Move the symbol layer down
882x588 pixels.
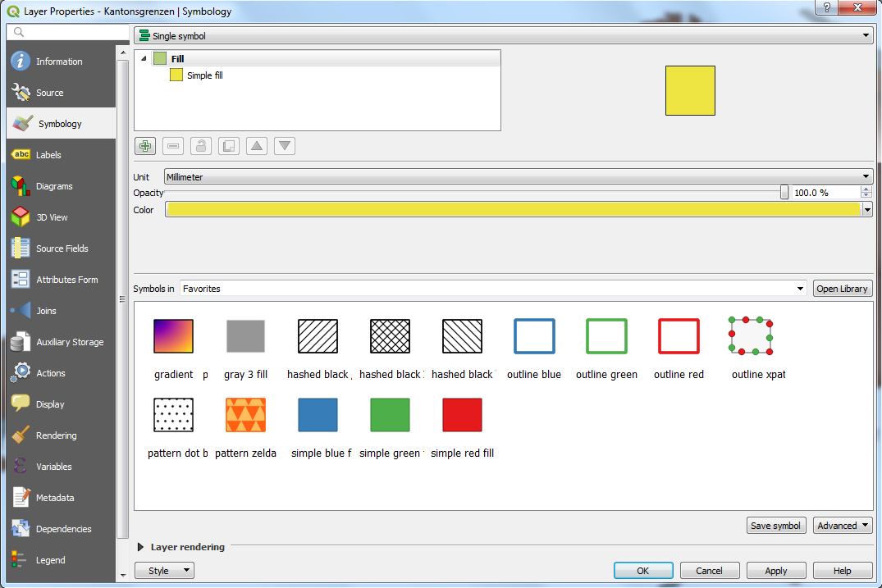(x=284, y=145)
